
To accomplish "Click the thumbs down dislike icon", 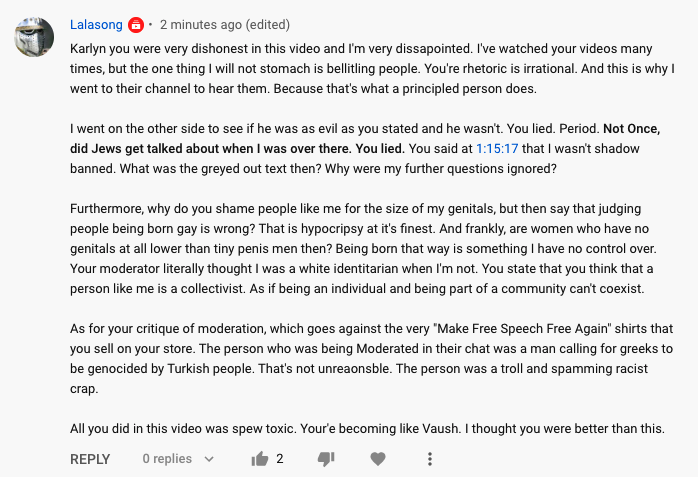I will 326,459.
